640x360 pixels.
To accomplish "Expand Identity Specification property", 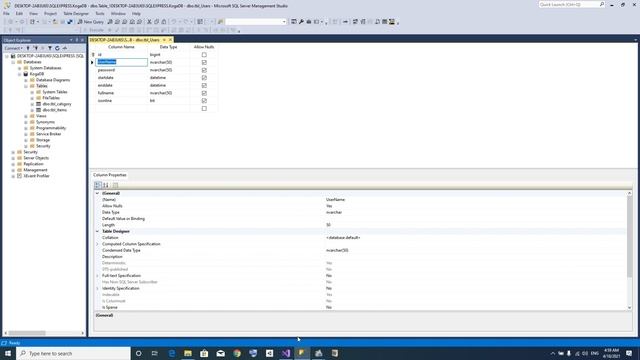I will coord(97,288).
